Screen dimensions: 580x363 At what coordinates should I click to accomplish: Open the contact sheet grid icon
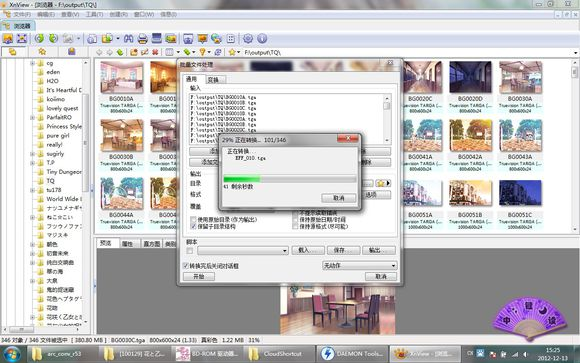pos(231,38)
